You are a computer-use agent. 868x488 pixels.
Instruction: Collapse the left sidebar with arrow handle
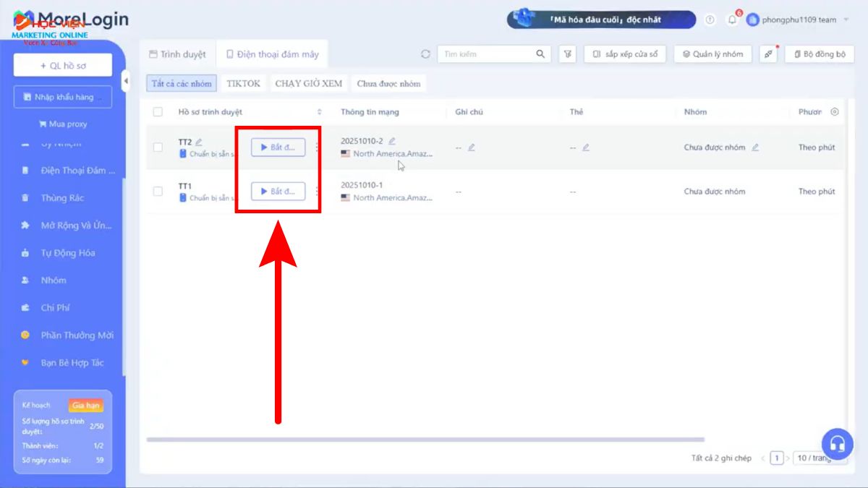[x=125, y=81]
